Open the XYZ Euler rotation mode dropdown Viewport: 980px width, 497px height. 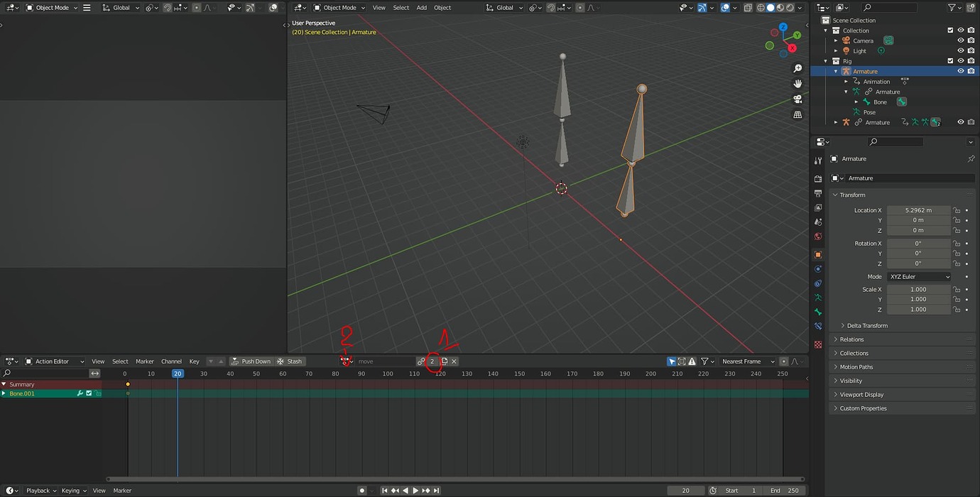pyautogui.click(x=919, y=277)
